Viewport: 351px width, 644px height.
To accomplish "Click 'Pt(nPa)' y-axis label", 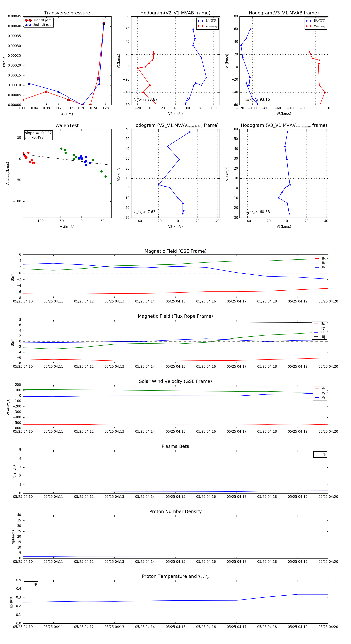I will (x=4, y=61).
